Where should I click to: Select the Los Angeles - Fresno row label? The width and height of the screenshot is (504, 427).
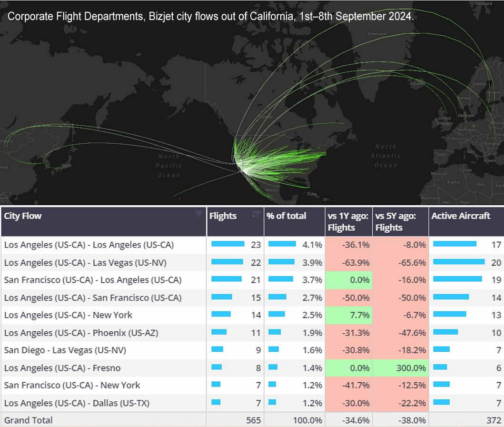point(62,368)
